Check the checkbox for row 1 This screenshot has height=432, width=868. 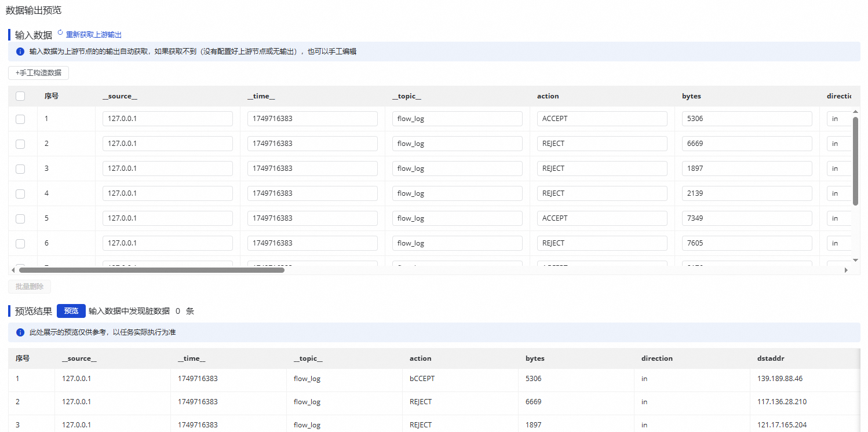20,119
